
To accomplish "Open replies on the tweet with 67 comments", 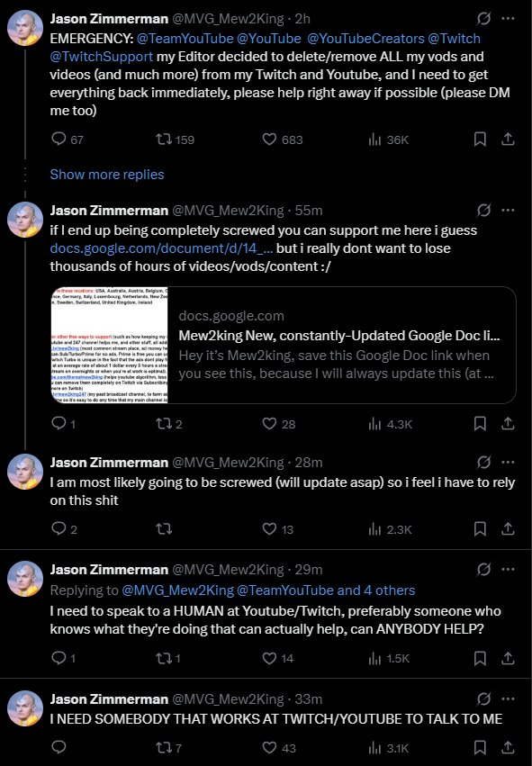I will (x=59, y=140).
